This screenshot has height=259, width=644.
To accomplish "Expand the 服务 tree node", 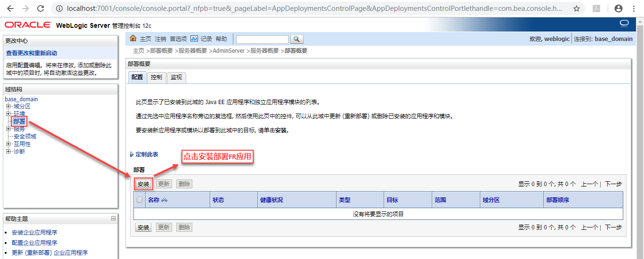I will click(8, 129).
